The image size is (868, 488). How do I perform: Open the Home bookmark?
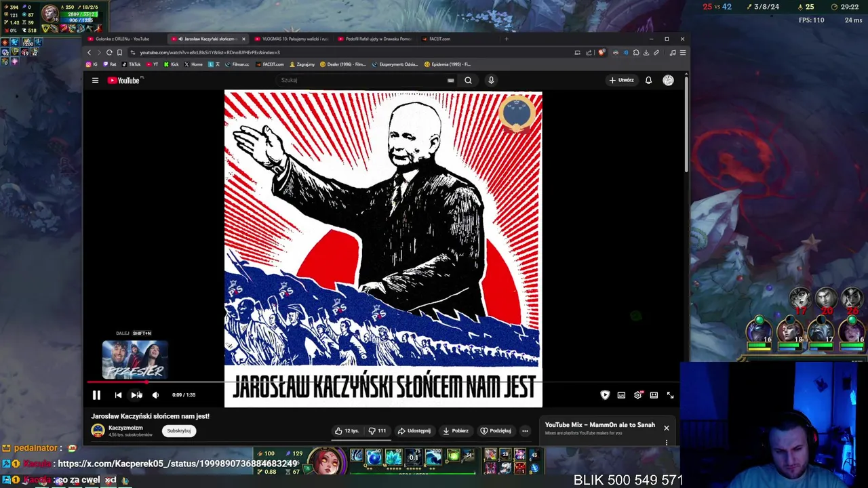193,64
